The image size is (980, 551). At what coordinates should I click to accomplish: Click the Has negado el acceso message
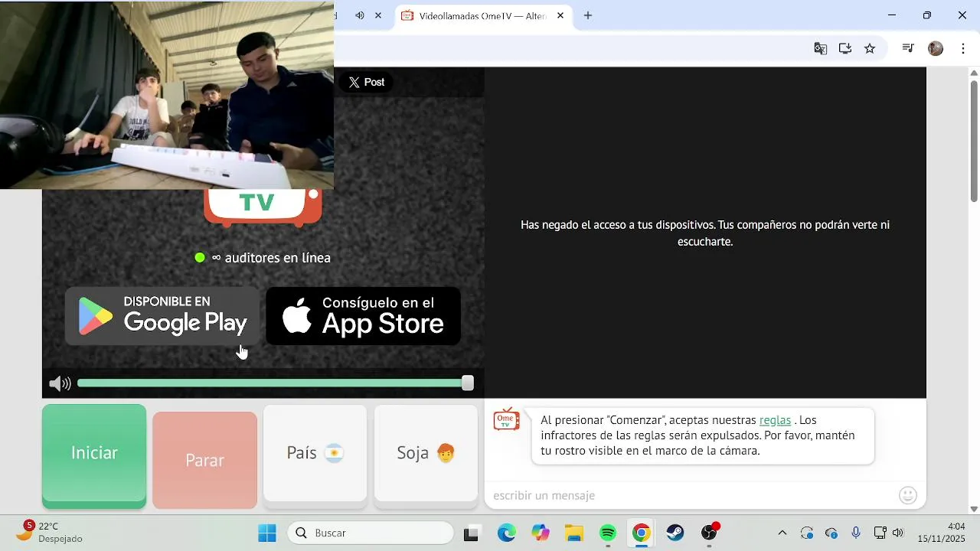click(x=705, y=233)
